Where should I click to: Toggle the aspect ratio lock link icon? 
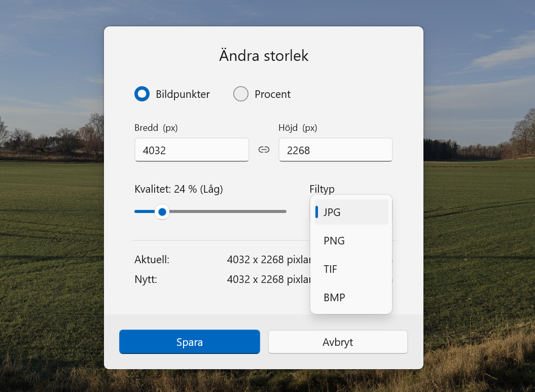[x=264, y=150]
